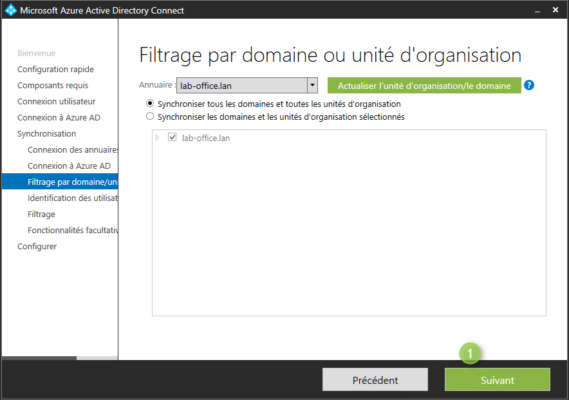569x400 pixels.
Task: Select Fonctionnalités facultatives sidebar item
Action: click(72, 230)
